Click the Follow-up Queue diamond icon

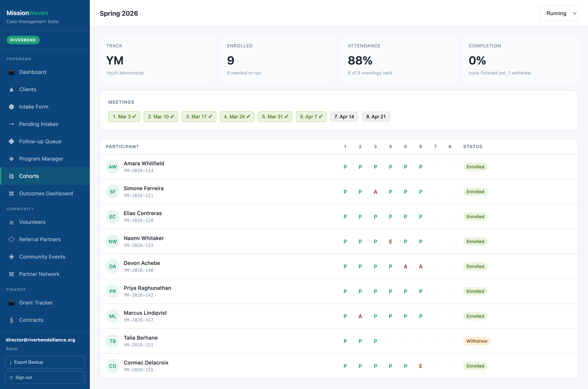tap(11, 141)
